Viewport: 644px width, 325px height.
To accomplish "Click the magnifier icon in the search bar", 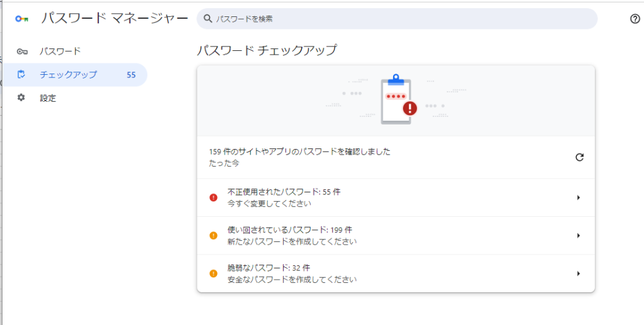I will coord(208,19).
